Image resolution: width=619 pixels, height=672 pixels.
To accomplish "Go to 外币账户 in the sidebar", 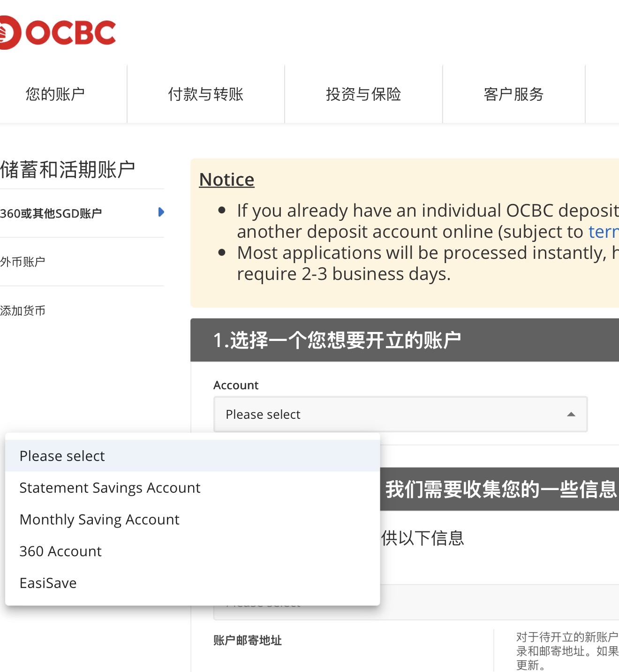I will 23,262.
